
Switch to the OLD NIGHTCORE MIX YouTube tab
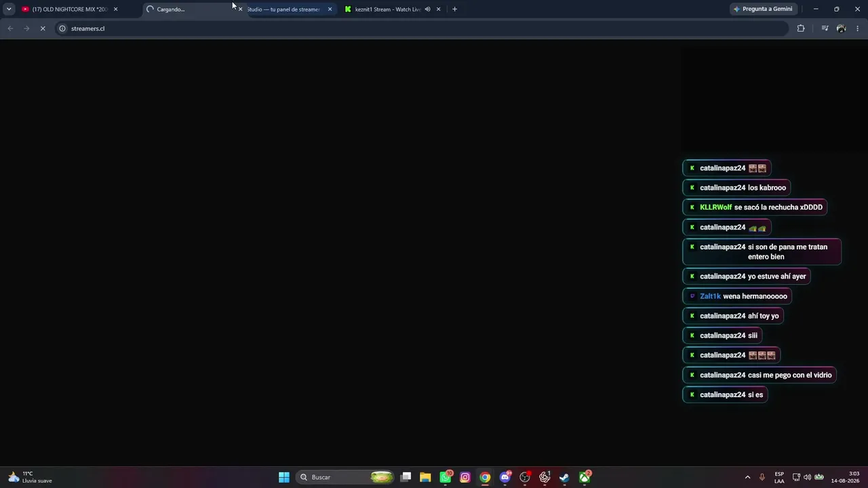(x=70, y=9)
